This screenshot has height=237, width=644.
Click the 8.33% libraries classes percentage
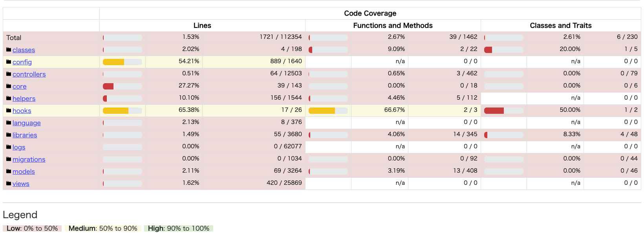[x=572, y=134]
